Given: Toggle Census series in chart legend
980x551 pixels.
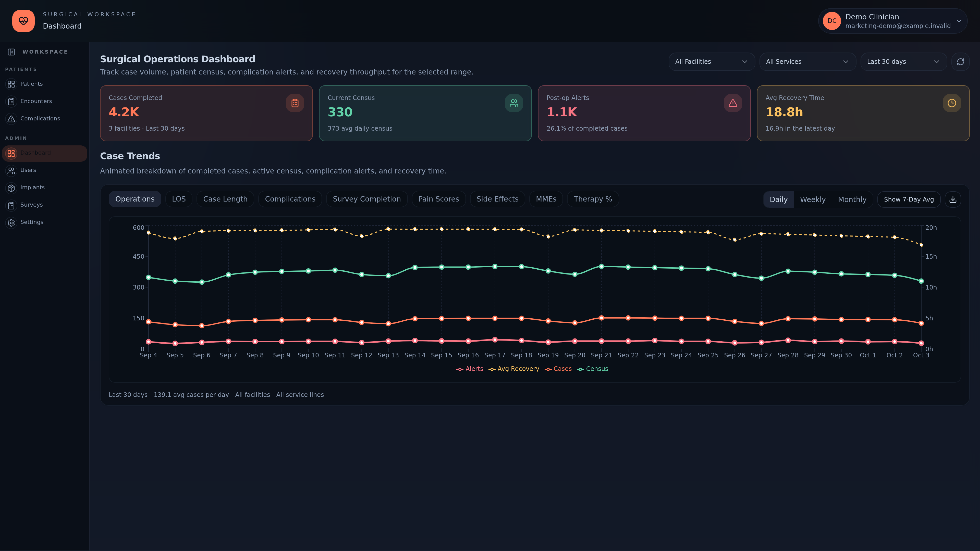Looking at the screenshot, I should point(593,369).
